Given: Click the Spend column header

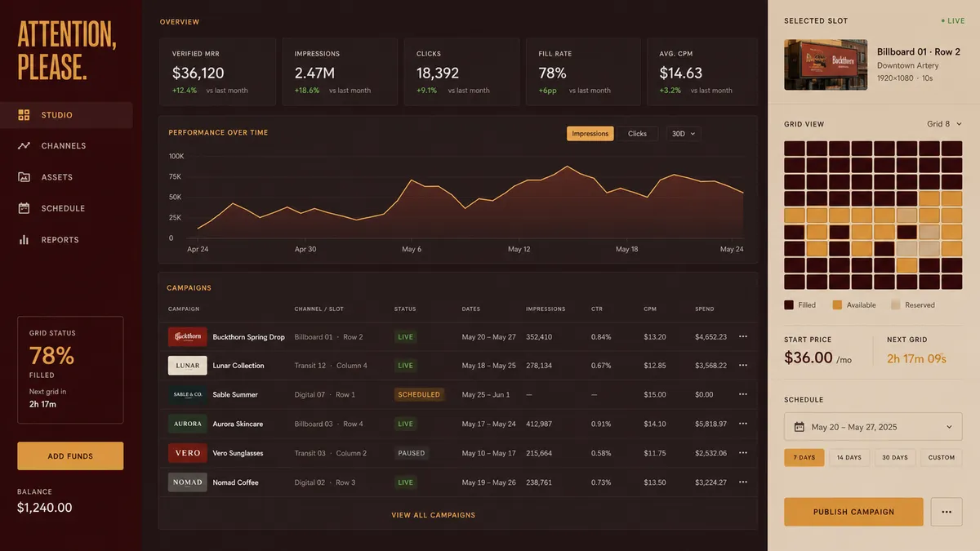Looking at the screenshot, I should pos(704,309).
